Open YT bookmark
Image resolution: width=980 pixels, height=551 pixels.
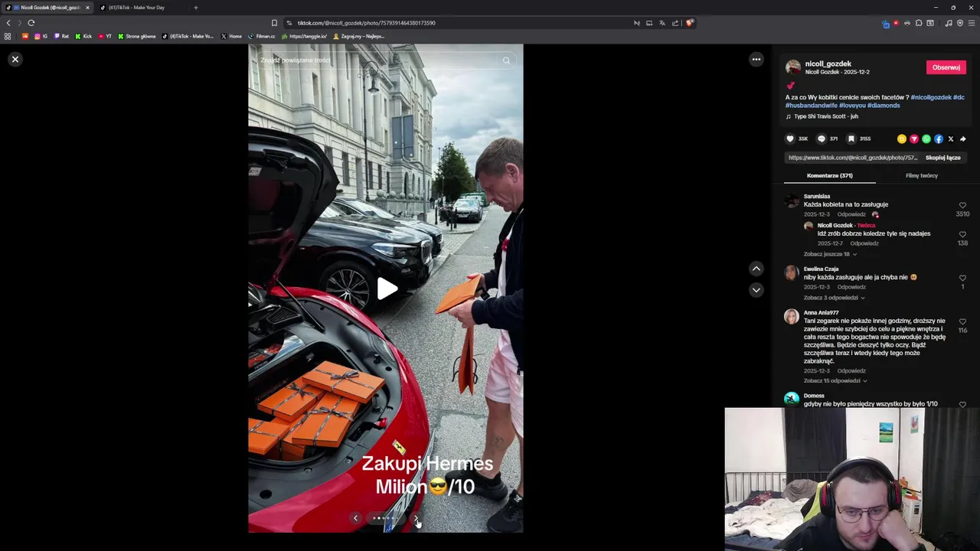pyautogui.click(x=105, y=36)
